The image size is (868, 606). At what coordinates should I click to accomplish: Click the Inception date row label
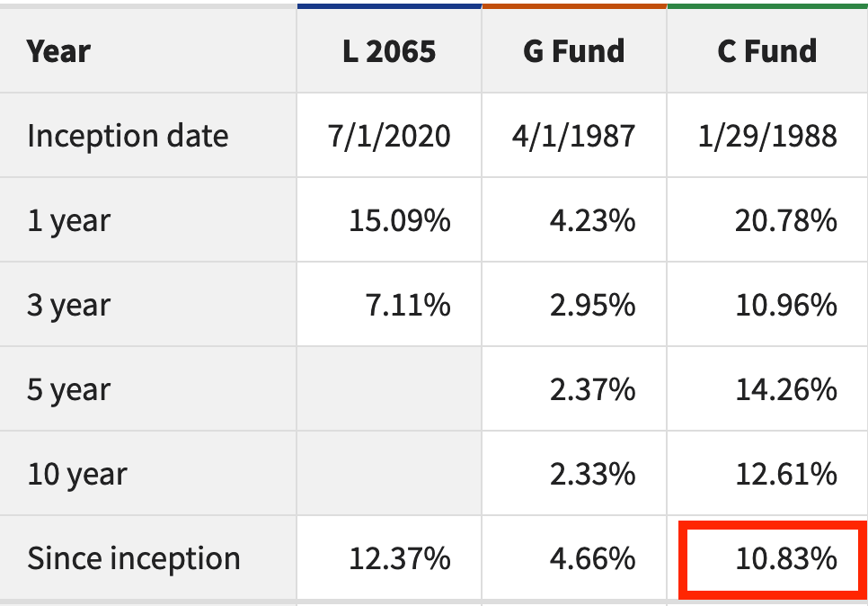click(128, 136)
